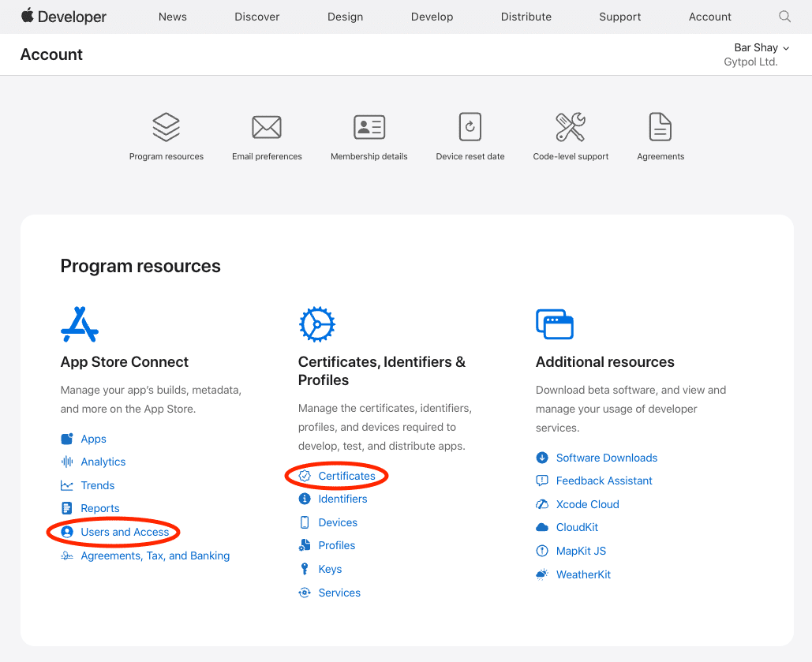Click the Users and Access person icon
Screen dimensions: 812x662
[x=67, y=532]
